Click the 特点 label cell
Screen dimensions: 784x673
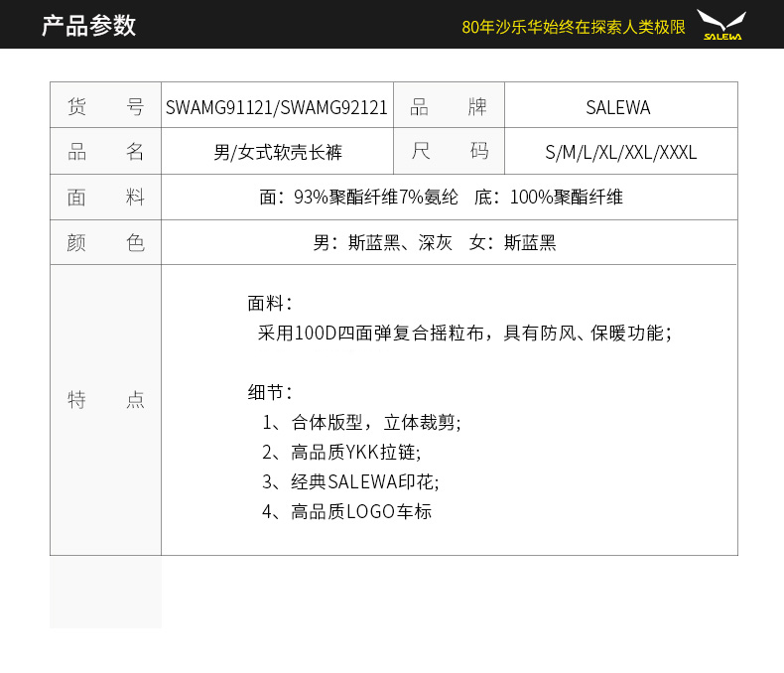click(x=105, y=410)
